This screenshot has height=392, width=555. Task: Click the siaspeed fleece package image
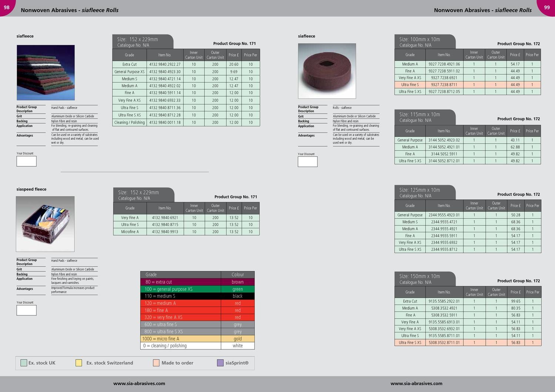(x=45, y=224)
